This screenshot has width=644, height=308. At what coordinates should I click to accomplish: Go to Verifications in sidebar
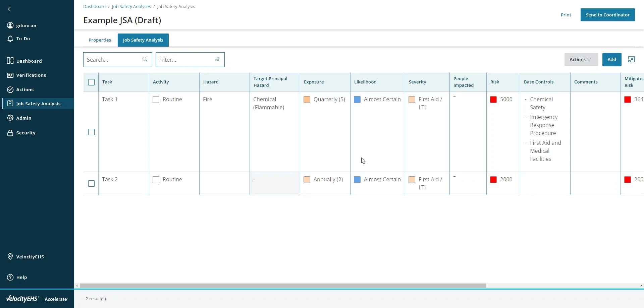click(x=31, y=75)
